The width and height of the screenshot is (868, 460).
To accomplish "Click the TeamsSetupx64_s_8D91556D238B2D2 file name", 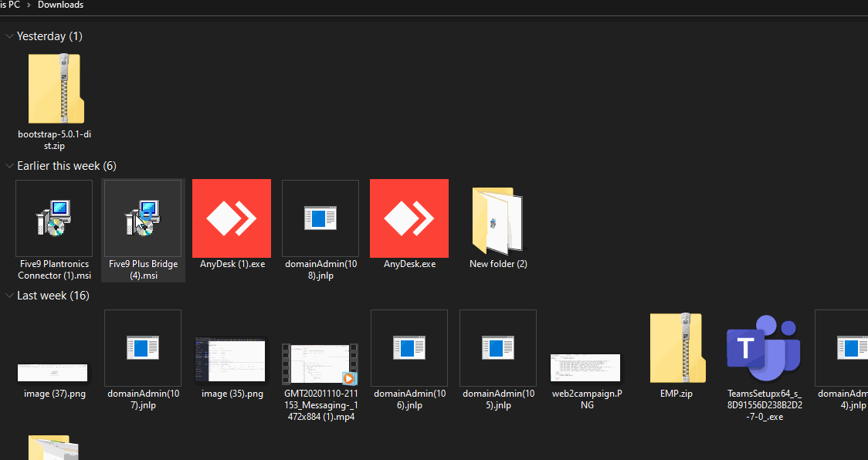I will point(765,405).
